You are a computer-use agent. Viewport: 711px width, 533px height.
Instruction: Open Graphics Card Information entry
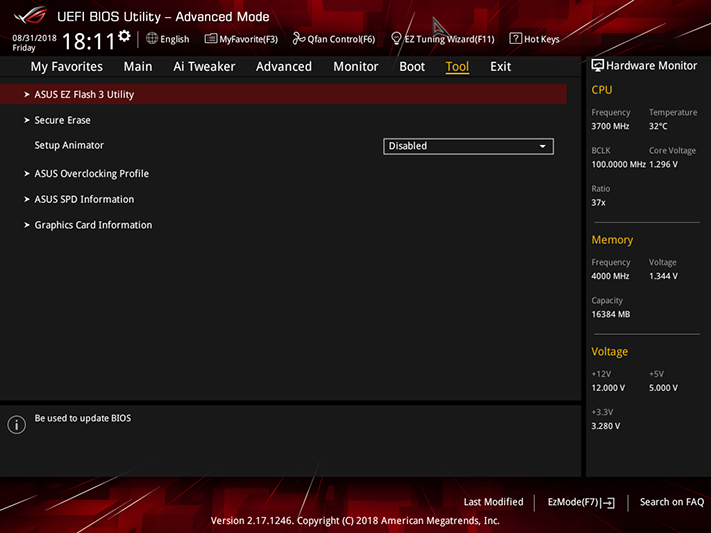pyautogui.click(x=283, y=225)
